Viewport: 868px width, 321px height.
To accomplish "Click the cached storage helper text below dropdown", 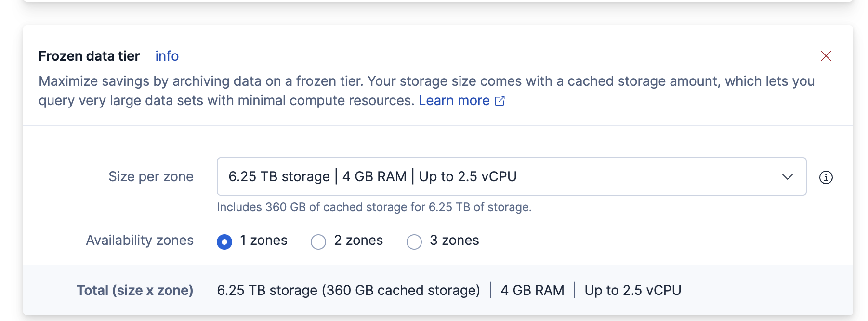I will (374, 207).
